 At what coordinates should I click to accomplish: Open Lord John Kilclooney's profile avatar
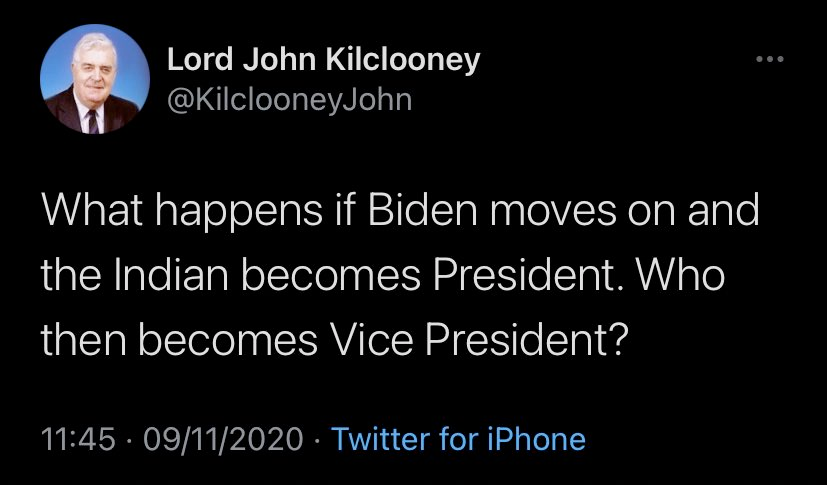[x=95, y=79]
